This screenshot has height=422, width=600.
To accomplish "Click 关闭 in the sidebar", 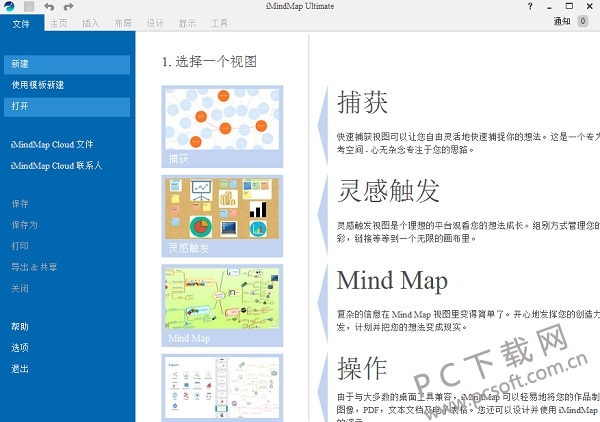I will [20, 288].
